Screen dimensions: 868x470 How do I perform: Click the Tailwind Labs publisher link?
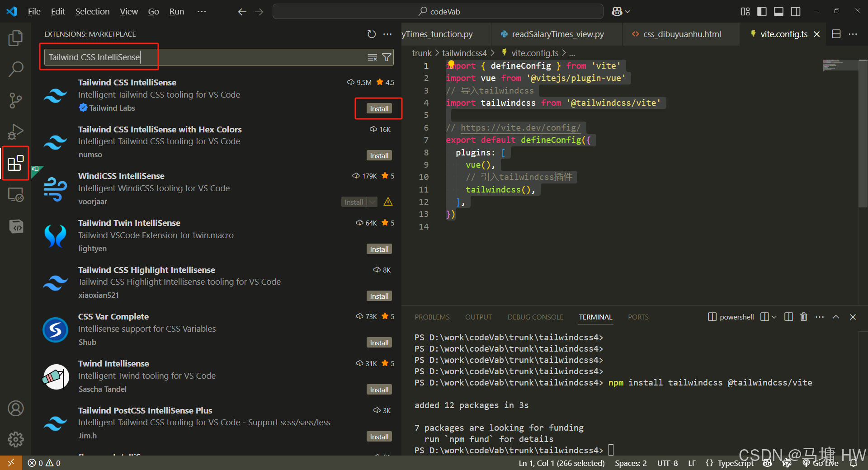(111, 108)
